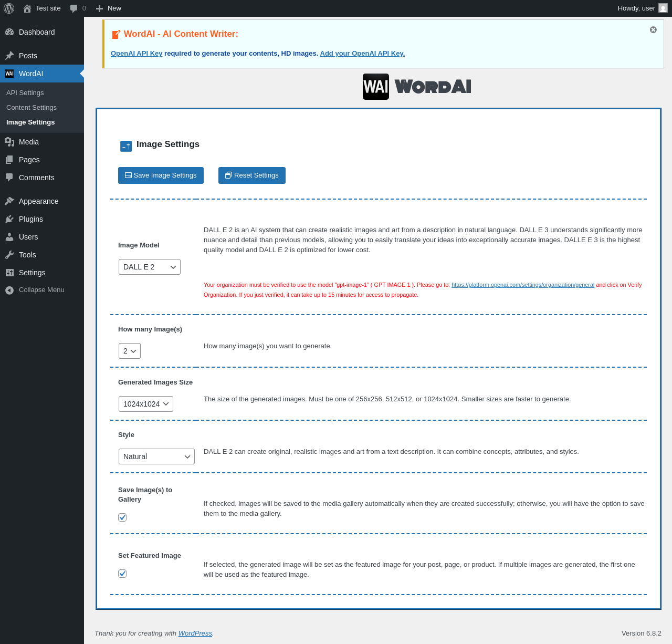Click the Posts pushpin icon
Image resolution: width=672 pixels, height=644 pixels.
point(9,56)
